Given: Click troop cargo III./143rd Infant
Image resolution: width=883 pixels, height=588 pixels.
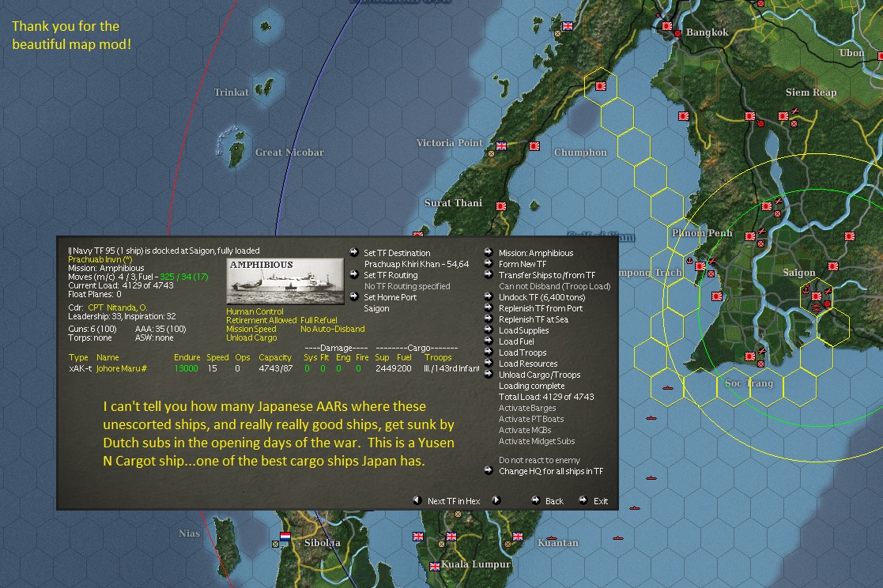Looking at the screenshot, I should (451, 368).
